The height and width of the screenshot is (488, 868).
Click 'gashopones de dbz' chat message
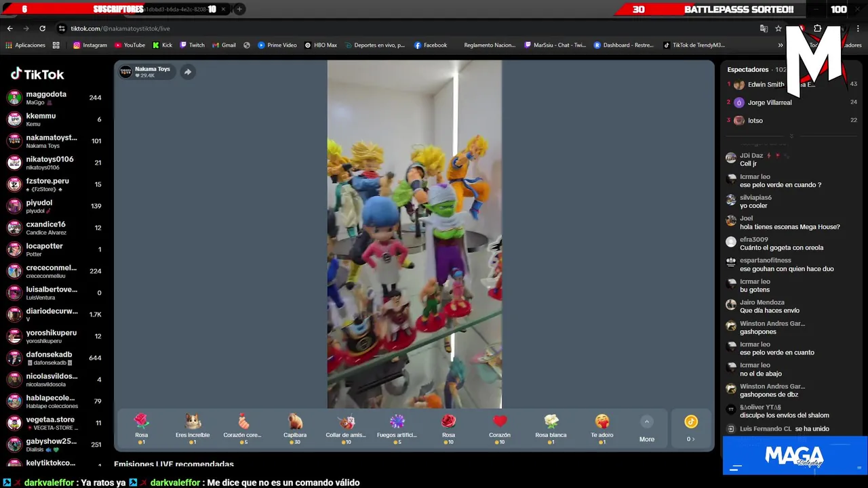[x=769, y=395]
